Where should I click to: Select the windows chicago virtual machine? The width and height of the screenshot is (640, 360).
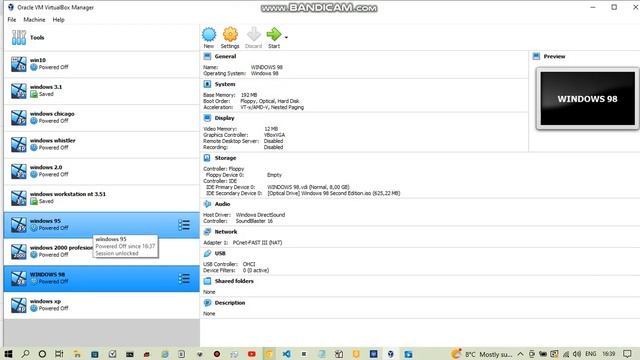[x=101, y=118]
